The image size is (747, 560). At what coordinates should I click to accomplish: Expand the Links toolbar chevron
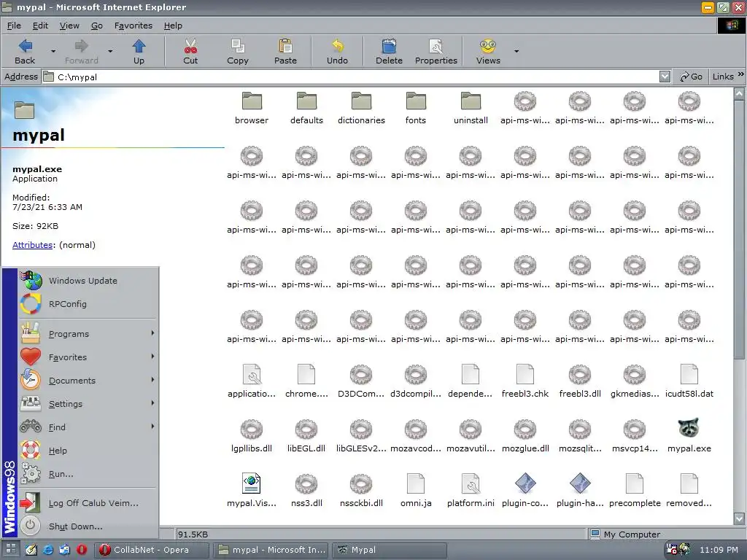741,74
